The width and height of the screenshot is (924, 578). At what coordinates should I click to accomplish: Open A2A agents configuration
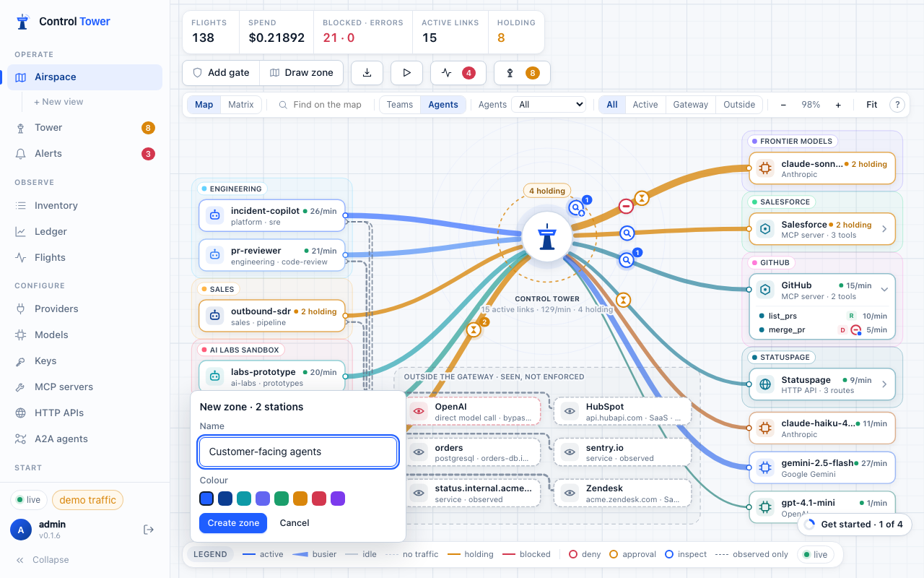click(84, 439)
